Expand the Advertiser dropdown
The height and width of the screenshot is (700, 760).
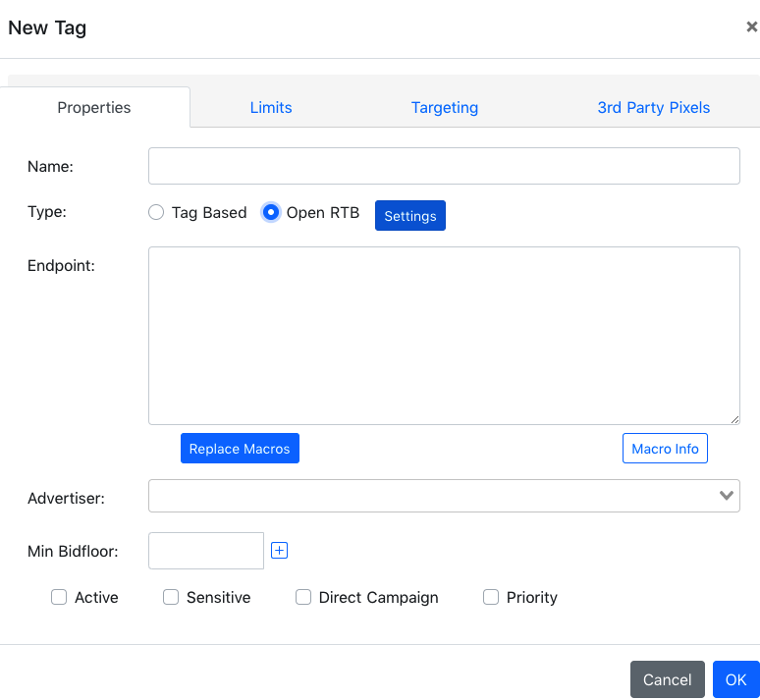coord(444,496)
